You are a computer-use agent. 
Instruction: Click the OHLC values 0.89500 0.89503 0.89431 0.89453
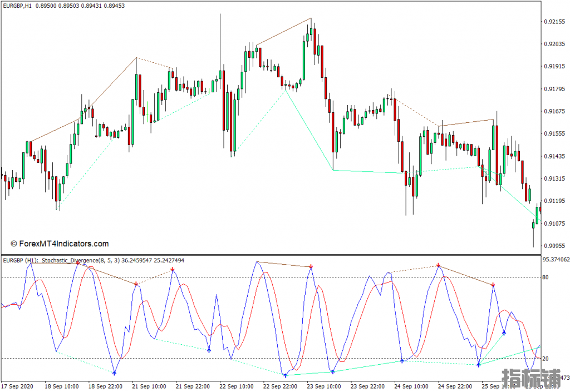(x=80, y=6)
